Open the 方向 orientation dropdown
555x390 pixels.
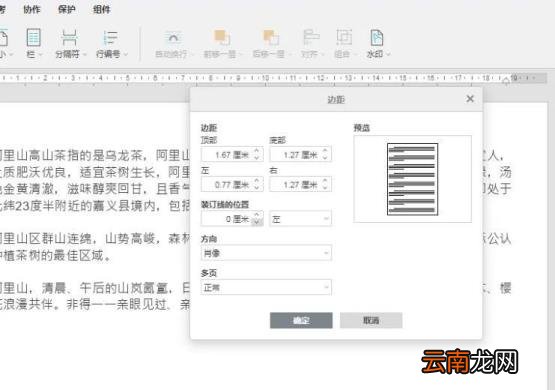click(x=266, y=253)
